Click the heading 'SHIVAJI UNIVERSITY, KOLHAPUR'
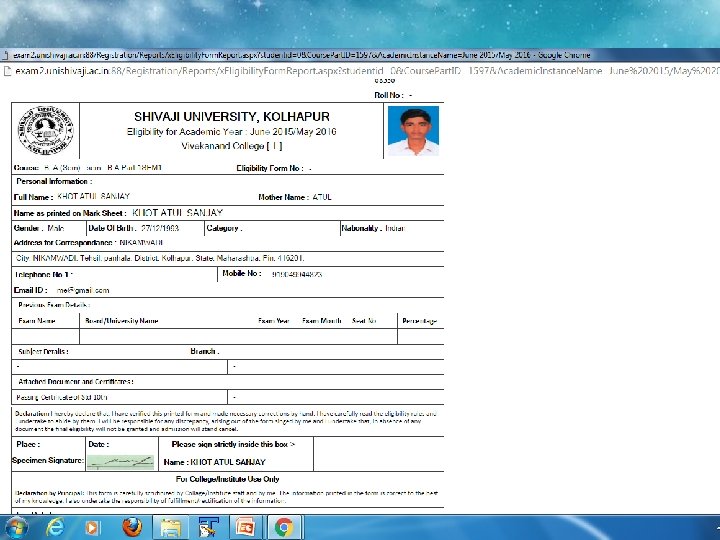 tap(232, 117)
